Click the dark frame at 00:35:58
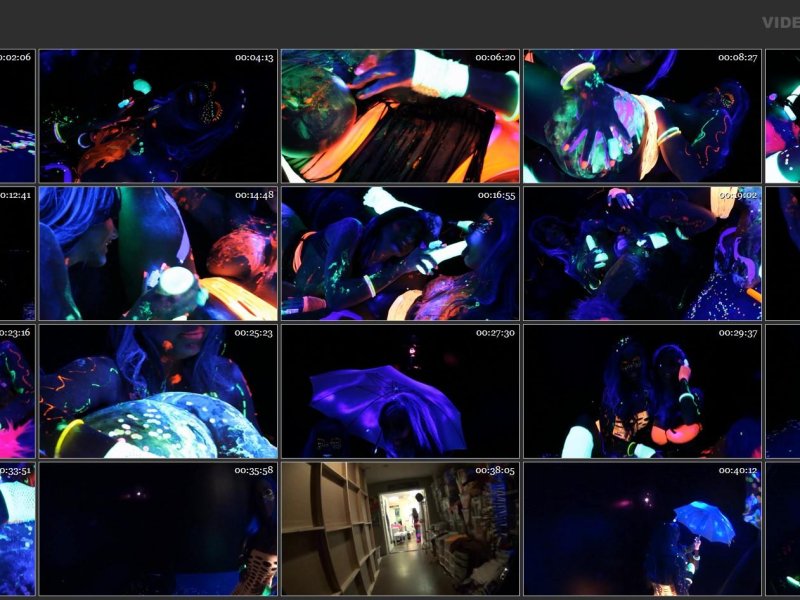Viewport: 800px width, 600px height. [158, 528]
